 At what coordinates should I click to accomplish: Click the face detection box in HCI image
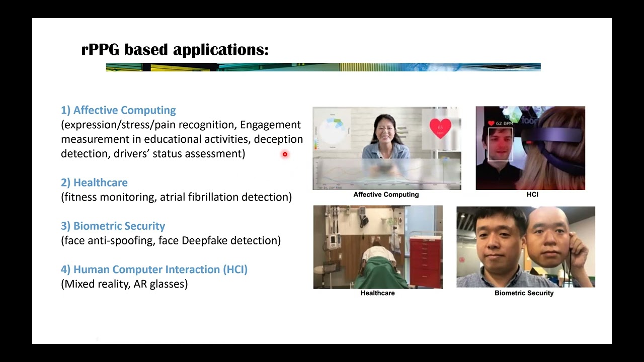click(x=500, y=144)
